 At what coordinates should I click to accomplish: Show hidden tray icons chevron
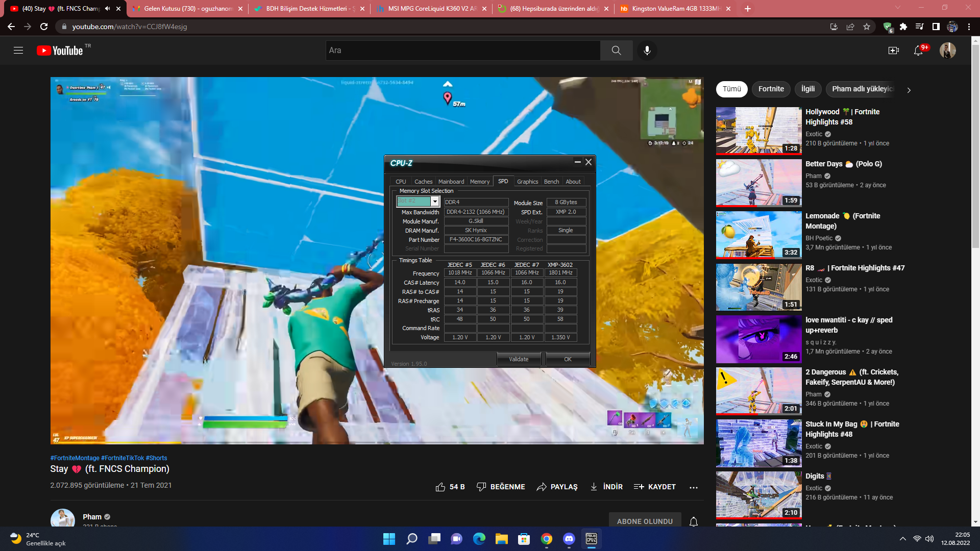pos(902,539)
